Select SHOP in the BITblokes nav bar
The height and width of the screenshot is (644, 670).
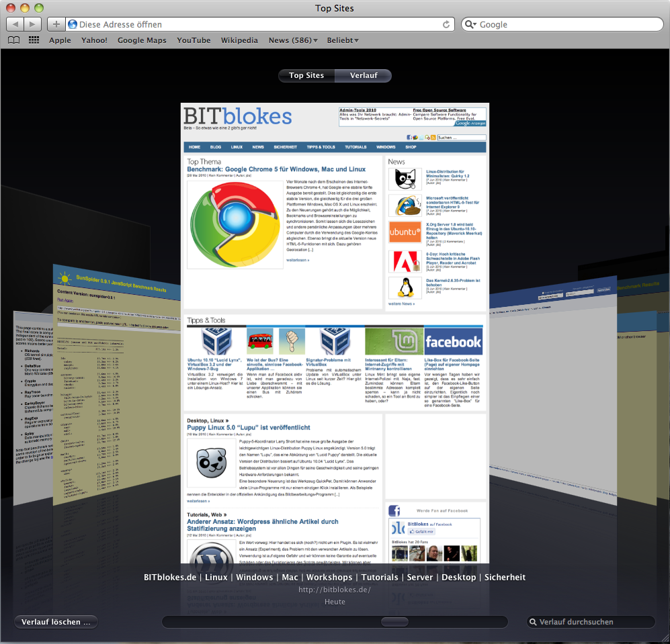pyautogui.click(x=411, y=147)
